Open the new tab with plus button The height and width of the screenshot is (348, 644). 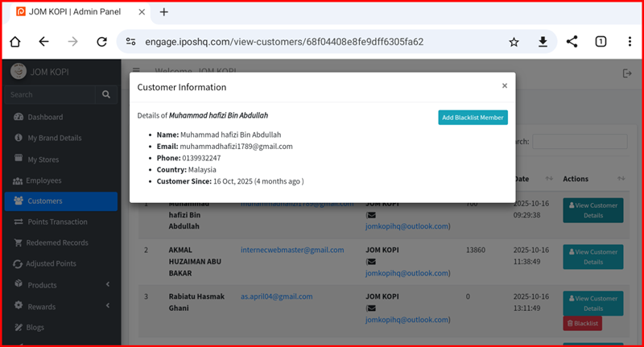pos(163,12)
